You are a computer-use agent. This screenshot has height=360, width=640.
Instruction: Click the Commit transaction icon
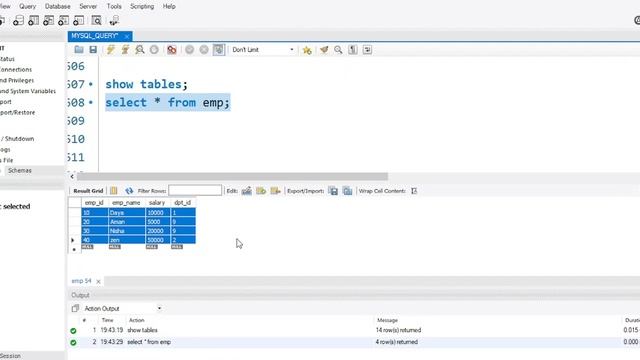189,50
